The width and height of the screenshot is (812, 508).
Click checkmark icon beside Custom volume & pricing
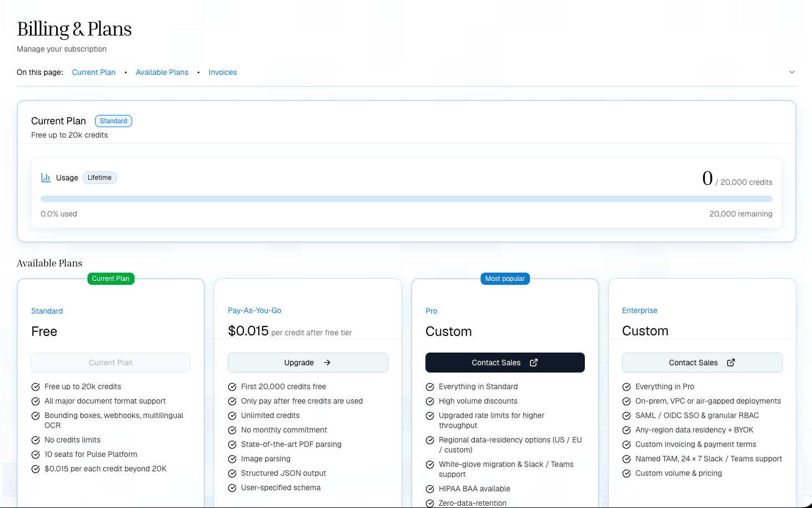point(626,474)
